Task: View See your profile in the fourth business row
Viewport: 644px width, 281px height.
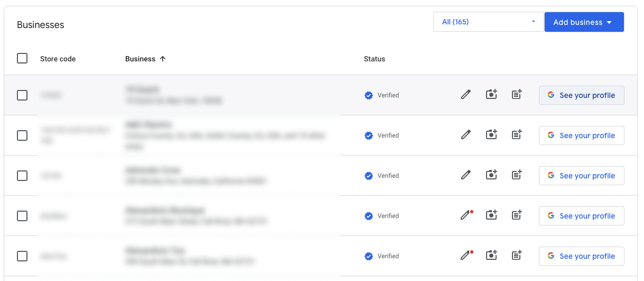Action: pos(581,216)
